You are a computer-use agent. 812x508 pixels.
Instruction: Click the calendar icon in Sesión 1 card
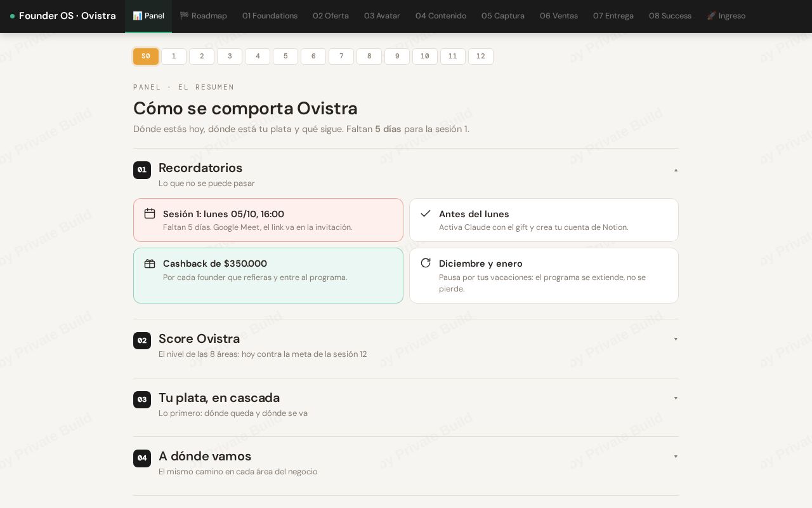point(150,213)
